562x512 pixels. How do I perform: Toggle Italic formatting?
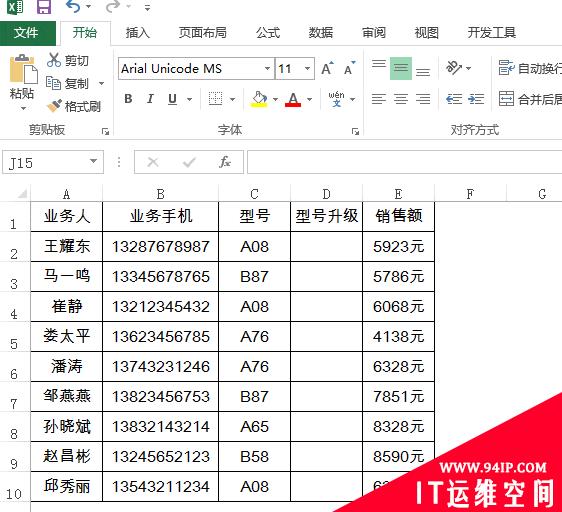point(150,99)
